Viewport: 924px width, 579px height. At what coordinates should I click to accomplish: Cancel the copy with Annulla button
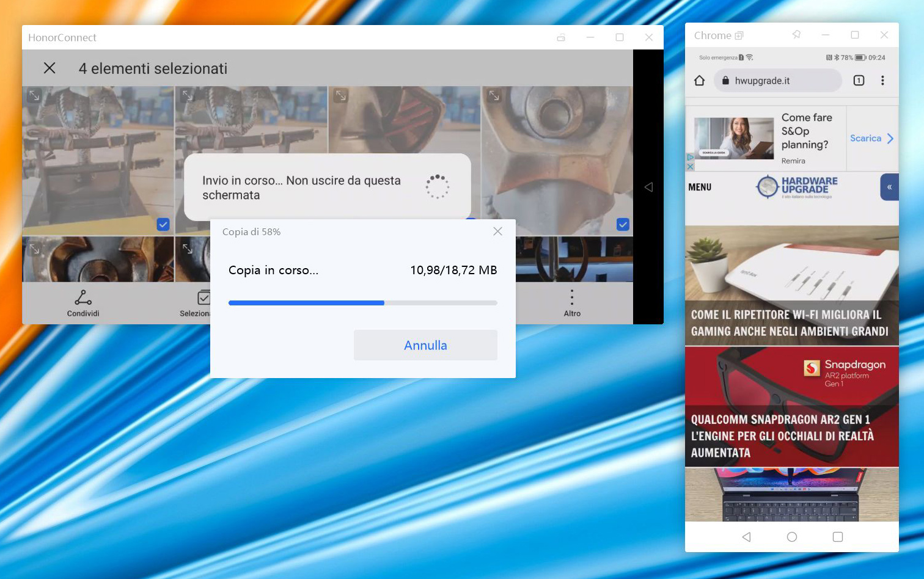click(x=425, y=345)
